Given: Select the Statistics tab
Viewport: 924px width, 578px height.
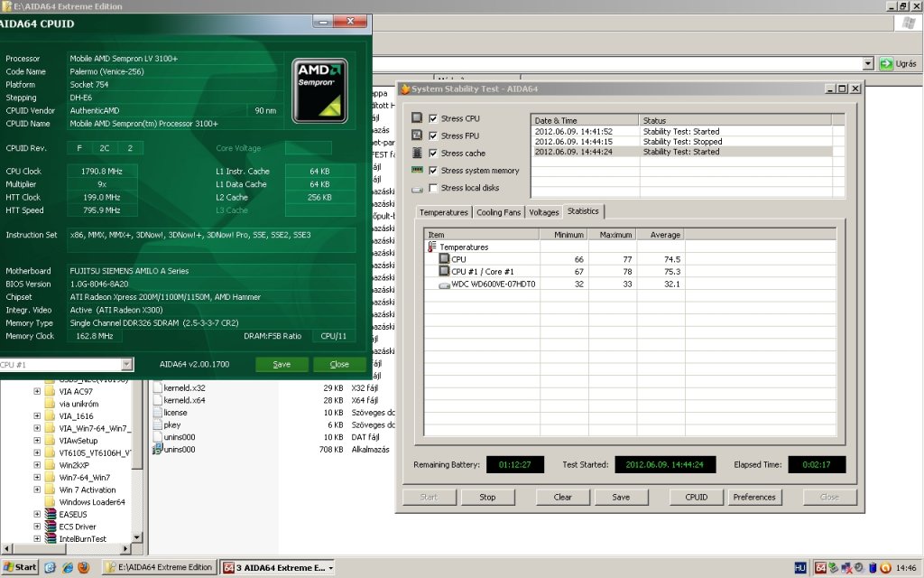Looking at the screenshot, I should pos(583,211).
